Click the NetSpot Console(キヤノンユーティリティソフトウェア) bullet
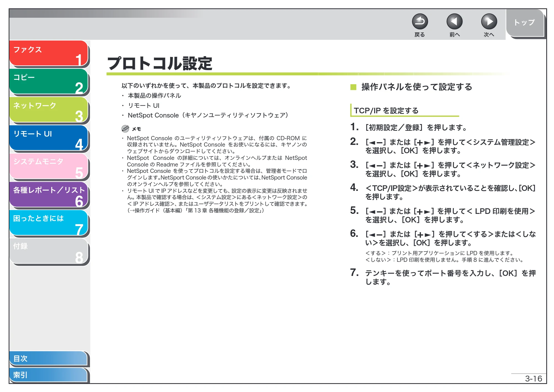The image size is (554, 392). pyautogui.click(x=208, y=115)
